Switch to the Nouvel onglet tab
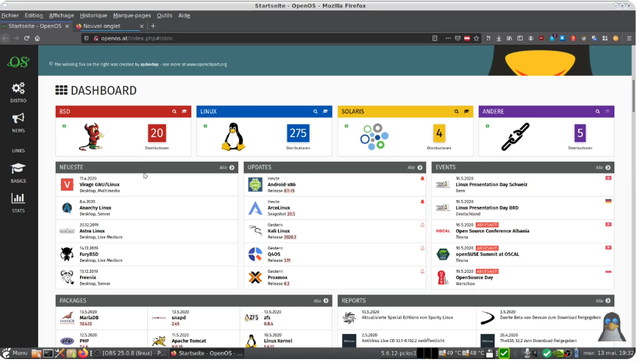This screenshot has height=362, width=637. [110, 26]
